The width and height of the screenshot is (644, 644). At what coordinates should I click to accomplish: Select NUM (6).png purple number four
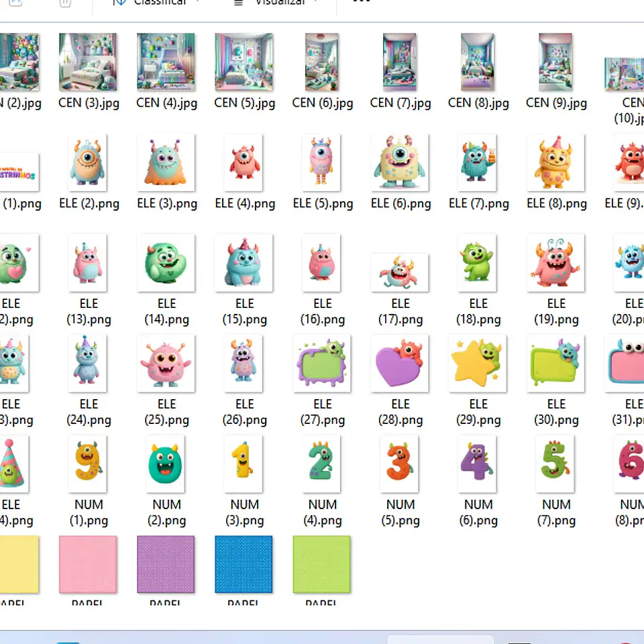pyautogui.click(x=477, y=464)
